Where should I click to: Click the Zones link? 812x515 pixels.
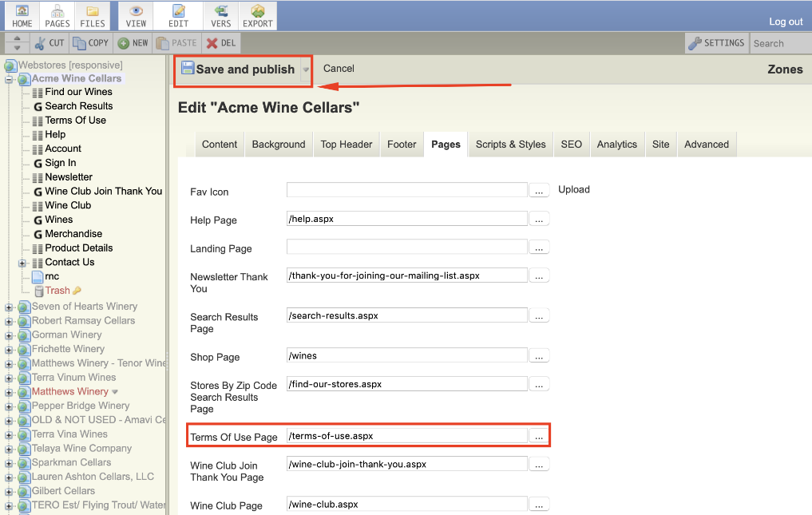[x=785, y=69]
